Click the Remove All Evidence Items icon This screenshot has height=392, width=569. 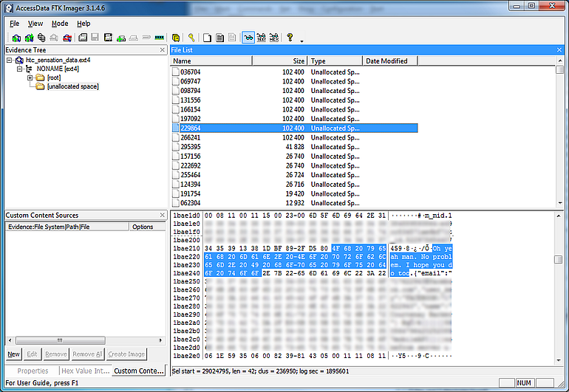[x=67, y=37]
